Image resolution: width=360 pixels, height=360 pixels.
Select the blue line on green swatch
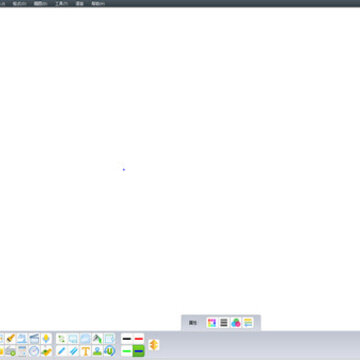pos(139,351)
